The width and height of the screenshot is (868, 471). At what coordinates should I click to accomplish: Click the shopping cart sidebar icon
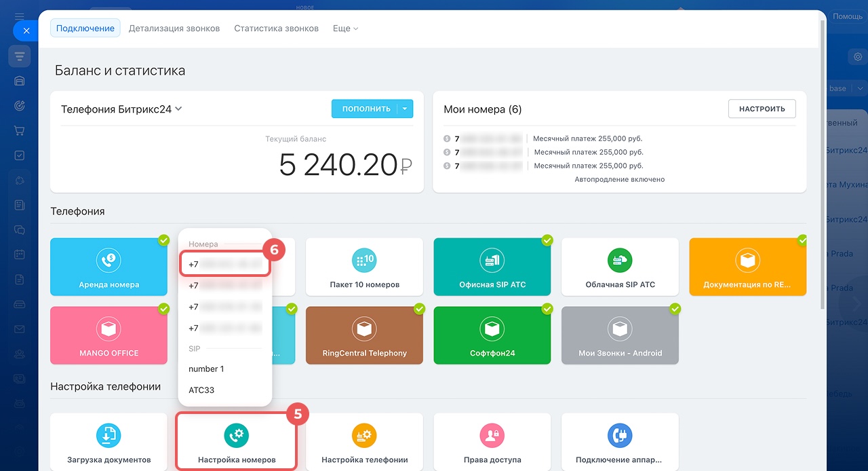coord(19,131)
